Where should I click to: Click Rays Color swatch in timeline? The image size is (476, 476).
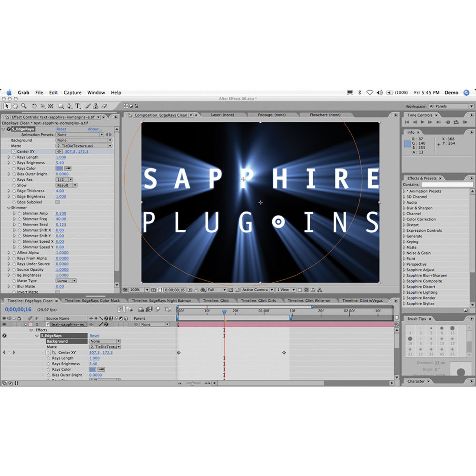tap(92, 369)
